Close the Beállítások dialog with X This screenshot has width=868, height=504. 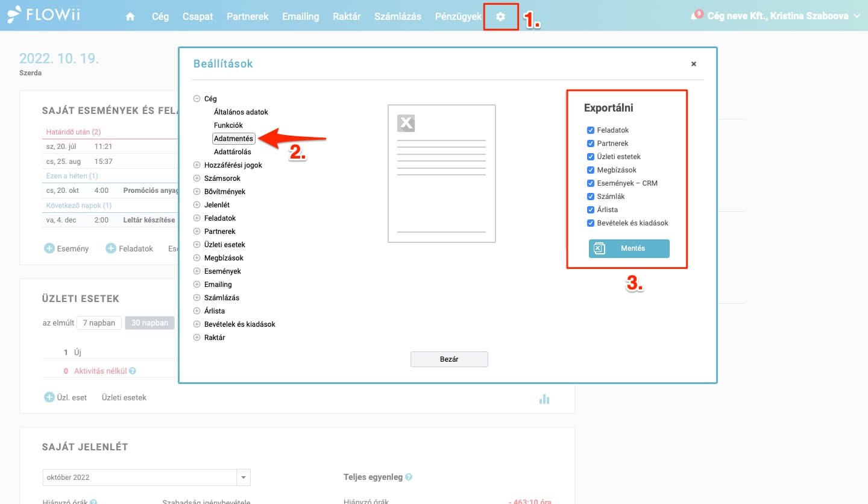[x=694, y=63]
